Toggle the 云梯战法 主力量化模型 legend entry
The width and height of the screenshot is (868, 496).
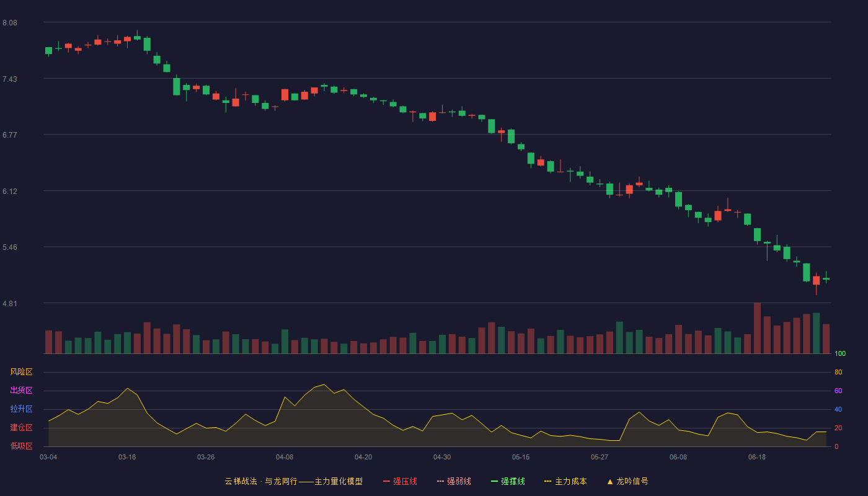(294, 481)
